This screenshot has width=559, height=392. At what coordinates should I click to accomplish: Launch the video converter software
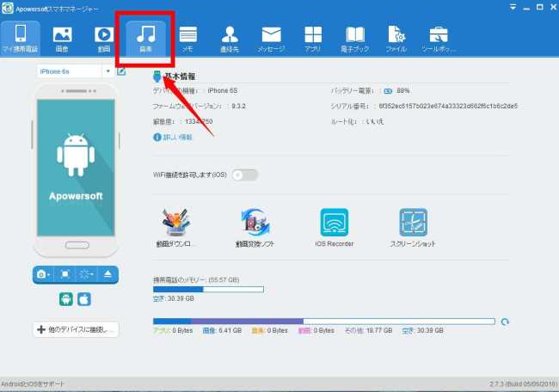(255, 228)
